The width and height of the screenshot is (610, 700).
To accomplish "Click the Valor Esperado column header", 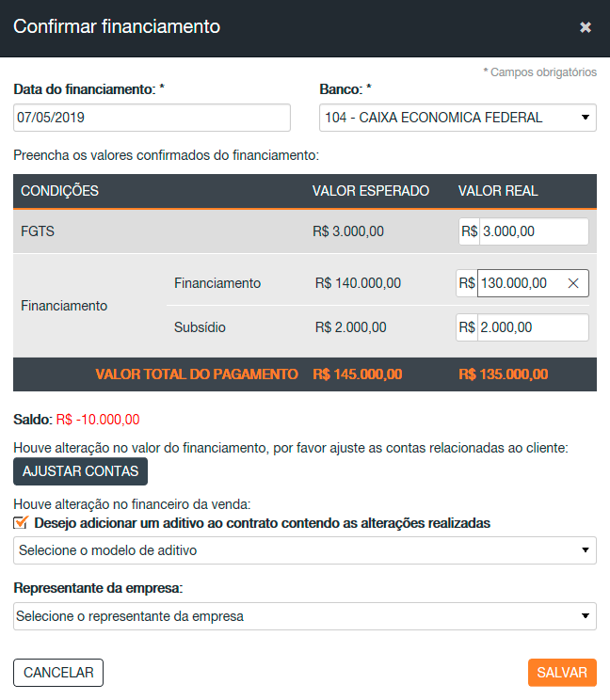I will [x=371, y=191].
